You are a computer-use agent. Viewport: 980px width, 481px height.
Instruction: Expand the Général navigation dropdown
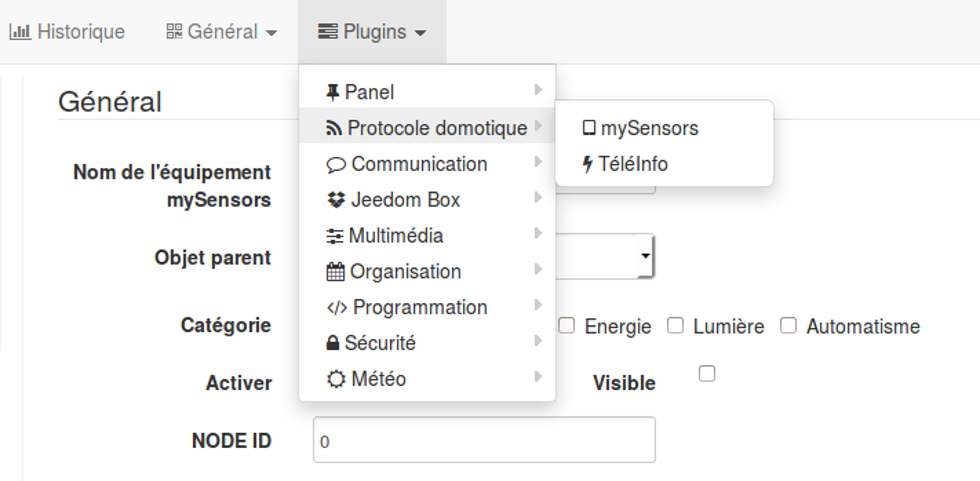tap(222, 32)
